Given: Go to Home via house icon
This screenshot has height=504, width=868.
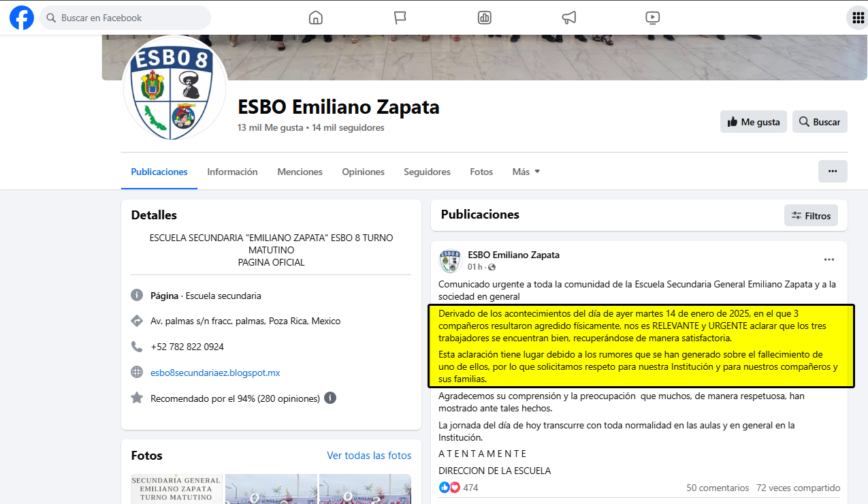Looking at the screenshot, I should pyautogui.click(x=315, y=18).
